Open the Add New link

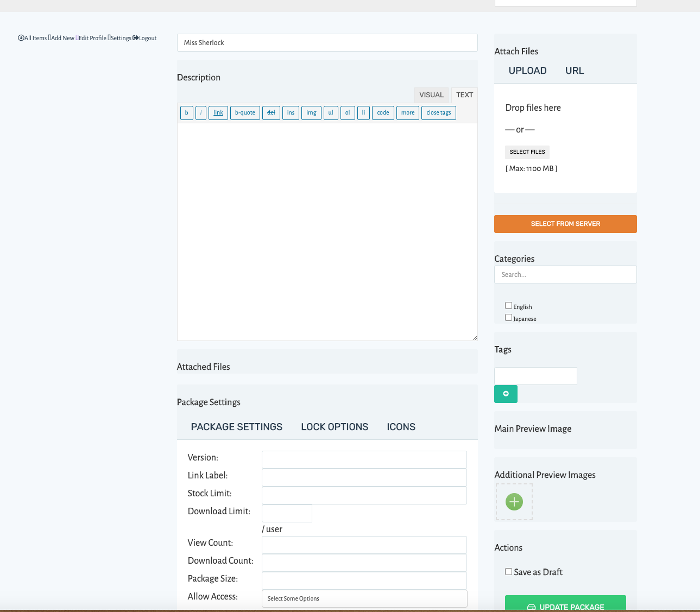[61, 38]
